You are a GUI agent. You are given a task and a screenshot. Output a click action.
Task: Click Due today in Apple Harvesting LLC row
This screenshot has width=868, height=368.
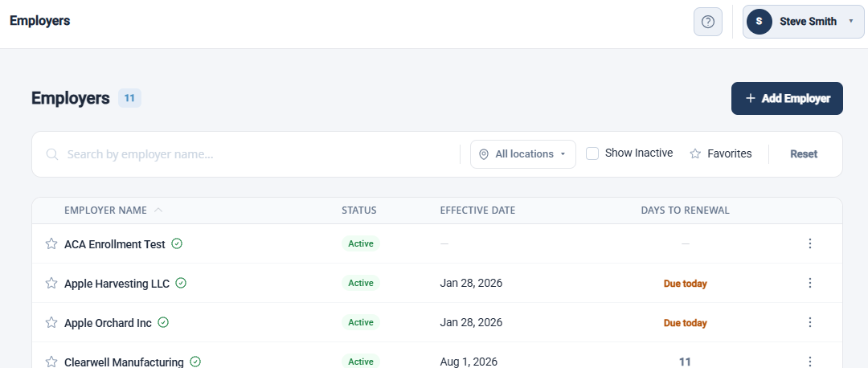click(x=686, y=284)
